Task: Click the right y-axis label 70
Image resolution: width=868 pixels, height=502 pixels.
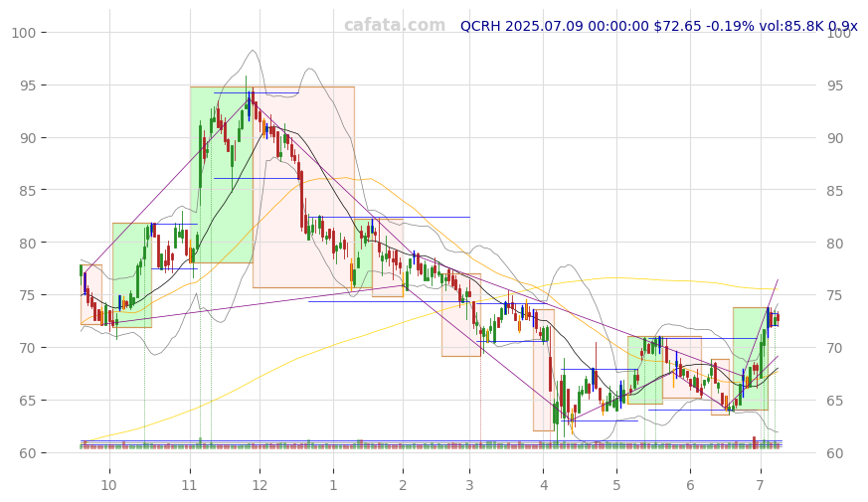Action: (835, 348)
